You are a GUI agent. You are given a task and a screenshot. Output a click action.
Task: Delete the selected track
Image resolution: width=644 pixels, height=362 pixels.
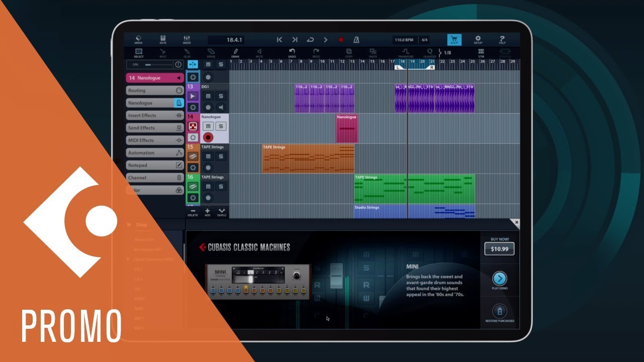193,212
